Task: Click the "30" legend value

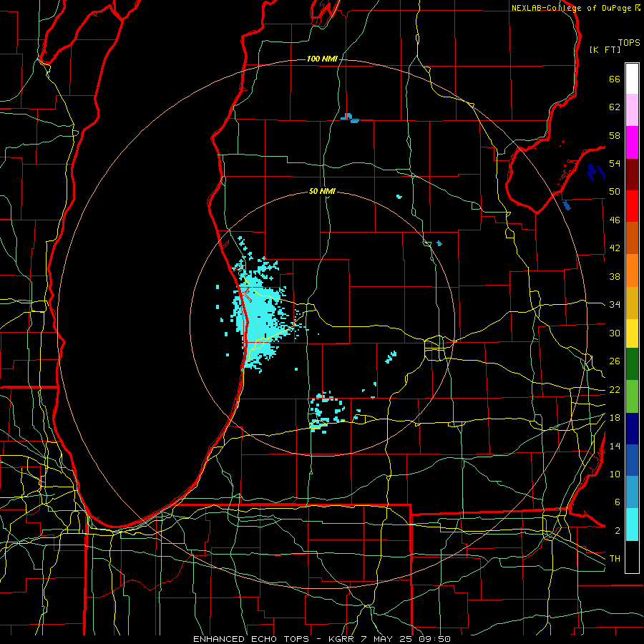Action: pyautogui.click(x=615, y=333)
